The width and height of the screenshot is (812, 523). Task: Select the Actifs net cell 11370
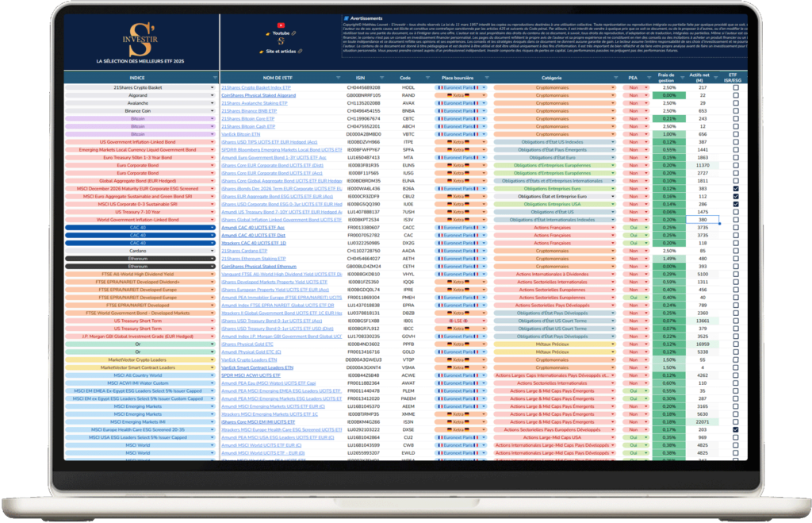click(703, 165)
